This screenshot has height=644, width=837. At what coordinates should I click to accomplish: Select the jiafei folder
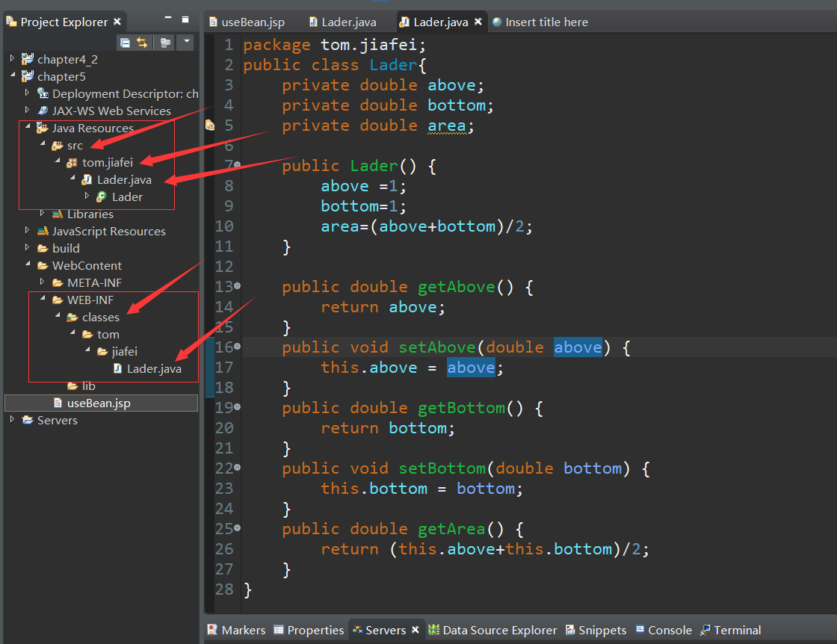[124, 352]
